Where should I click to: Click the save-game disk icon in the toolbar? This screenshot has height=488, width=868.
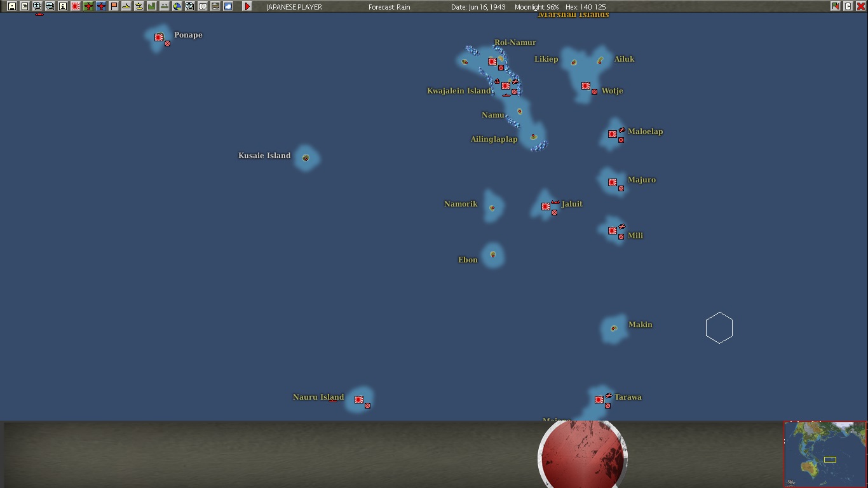point(11,6)
